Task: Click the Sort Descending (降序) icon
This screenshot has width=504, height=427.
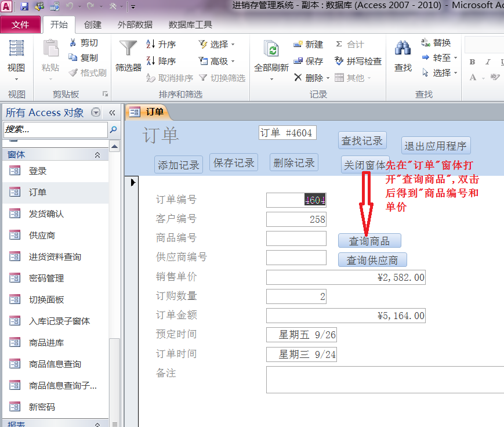Action: (151, 61)
